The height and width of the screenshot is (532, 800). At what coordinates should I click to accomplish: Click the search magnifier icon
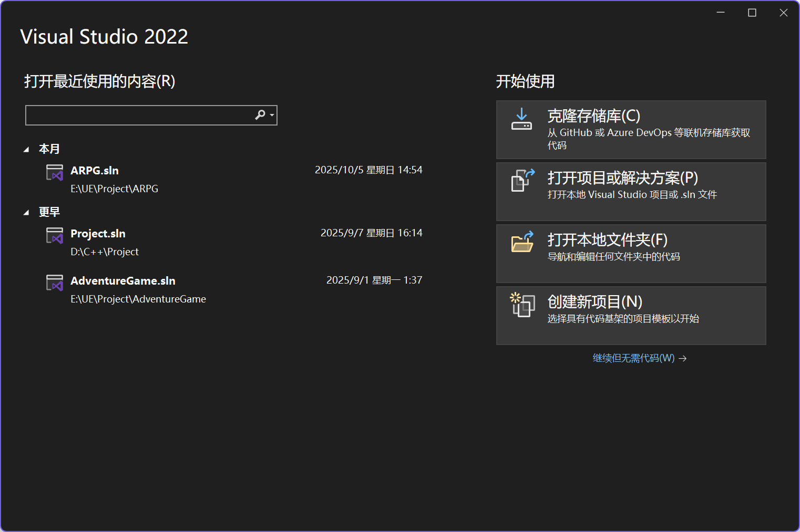click(x=260, y=115)
